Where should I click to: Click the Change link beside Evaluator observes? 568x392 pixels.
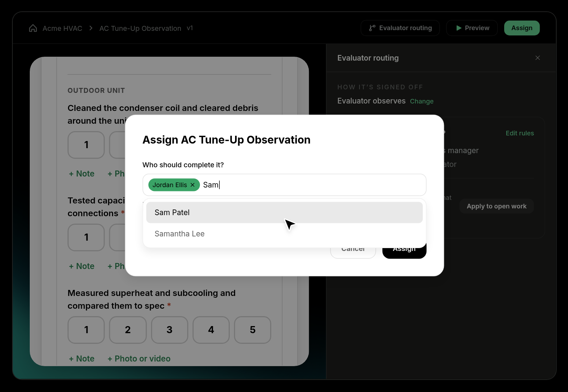(422, 101)
